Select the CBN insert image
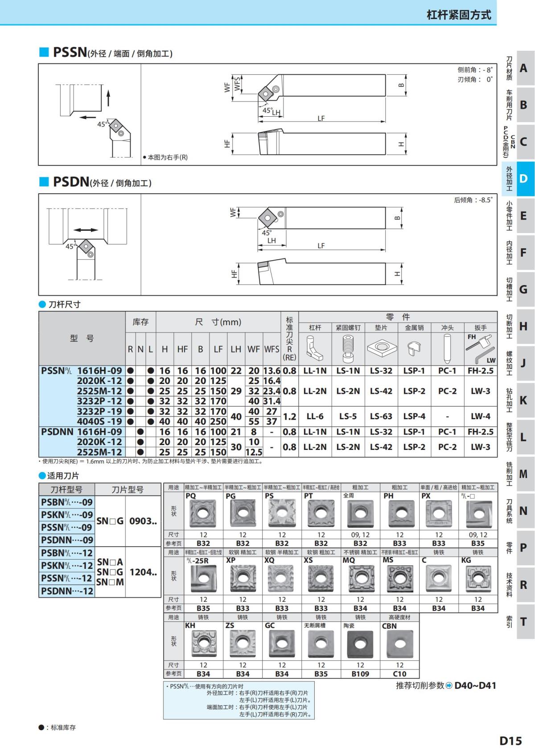 (399, 644)
